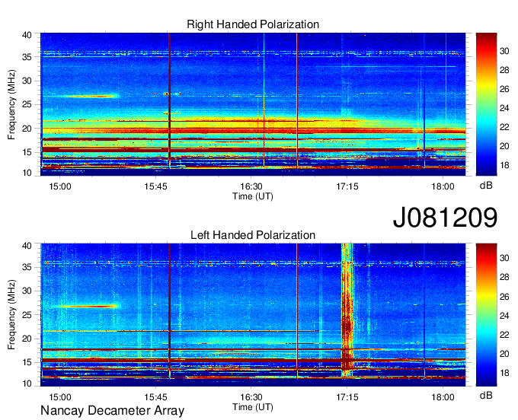
Task: Click the 16:30 tick of Right Handed plot
Action: (x=251, y=186)
